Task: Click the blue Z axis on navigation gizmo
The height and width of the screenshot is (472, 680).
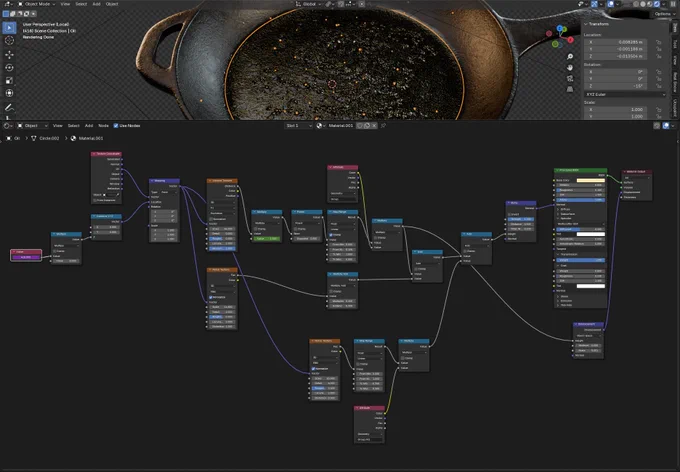Action: tap(560, 29)
